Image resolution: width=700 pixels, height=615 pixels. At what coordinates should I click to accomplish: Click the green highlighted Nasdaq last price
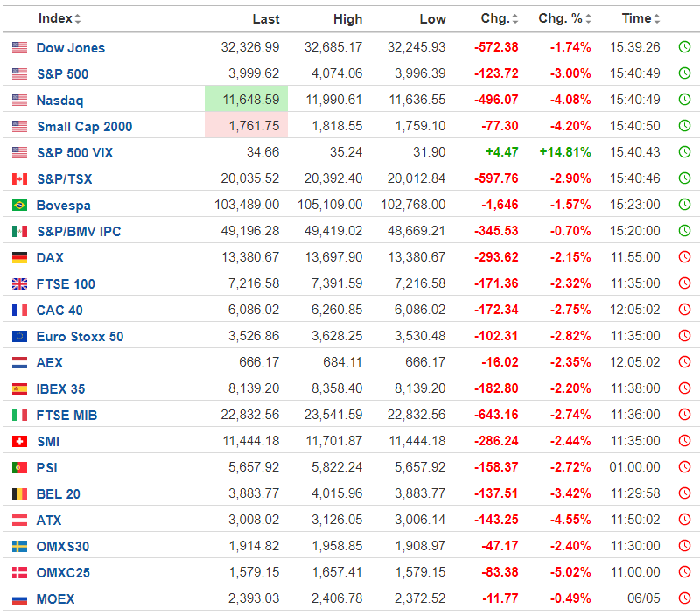click(247, 99)
